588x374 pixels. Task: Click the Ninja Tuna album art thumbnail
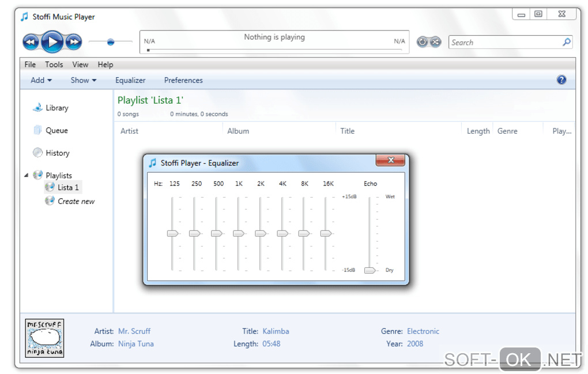pos(44,338)
